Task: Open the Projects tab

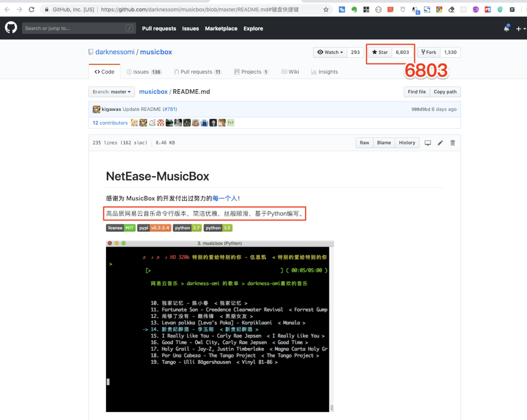Action: (x=251, y=72)
